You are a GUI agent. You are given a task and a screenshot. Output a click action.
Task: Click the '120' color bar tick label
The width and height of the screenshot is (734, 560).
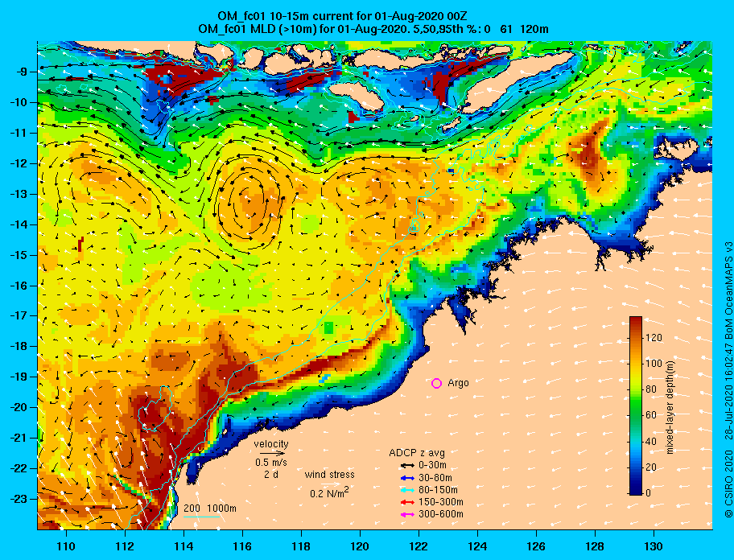pos(654,337)
